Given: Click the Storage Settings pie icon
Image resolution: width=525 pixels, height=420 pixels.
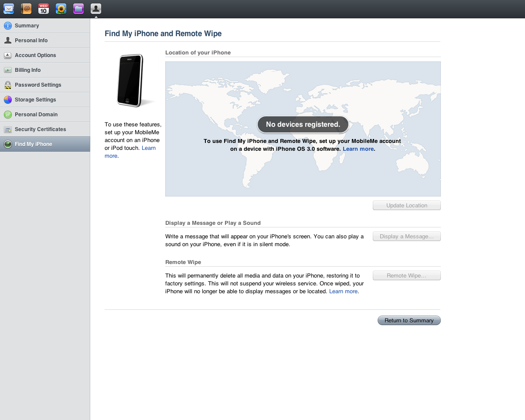Looking at the screenshot, I should point(8,100).
